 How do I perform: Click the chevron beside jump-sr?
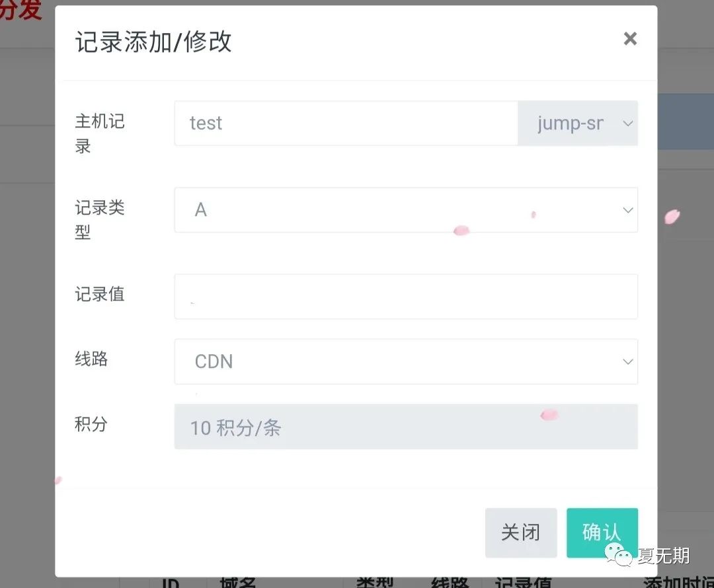[628, 124]
